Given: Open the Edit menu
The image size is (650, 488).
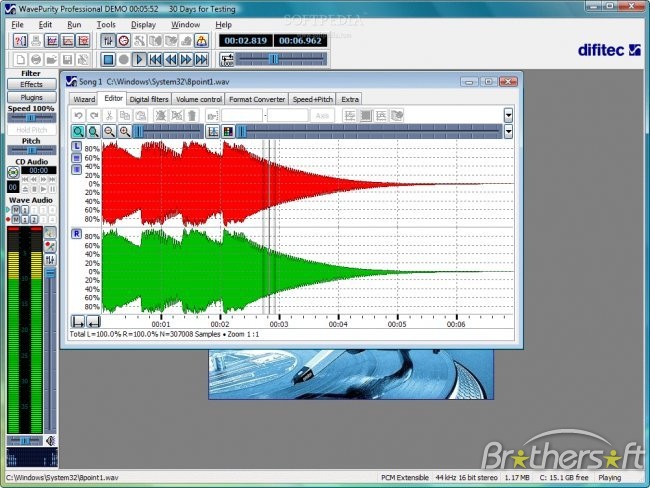Looking at the screenshot, I should tap(45, 25).
